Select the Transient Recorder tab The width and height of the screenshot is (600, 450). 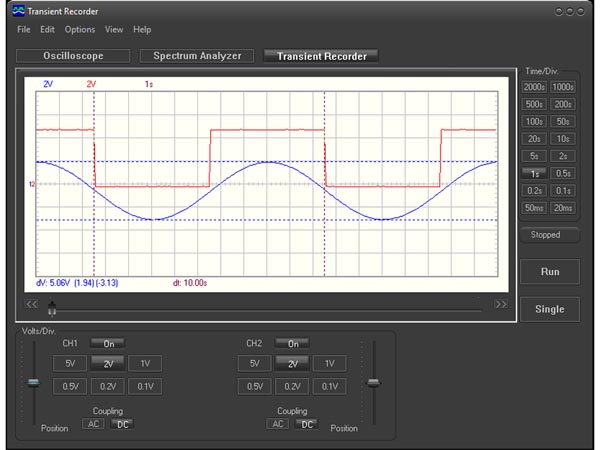(321, 56)
